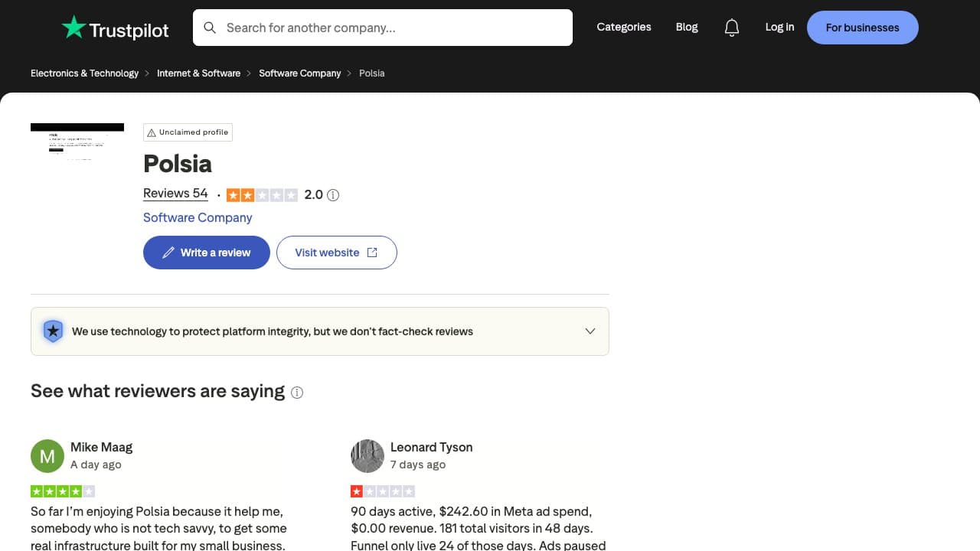980x551 pixels.
Task: Show info icon beside 'See what reviewers are saying'
Action: click(x=297, y=393)
